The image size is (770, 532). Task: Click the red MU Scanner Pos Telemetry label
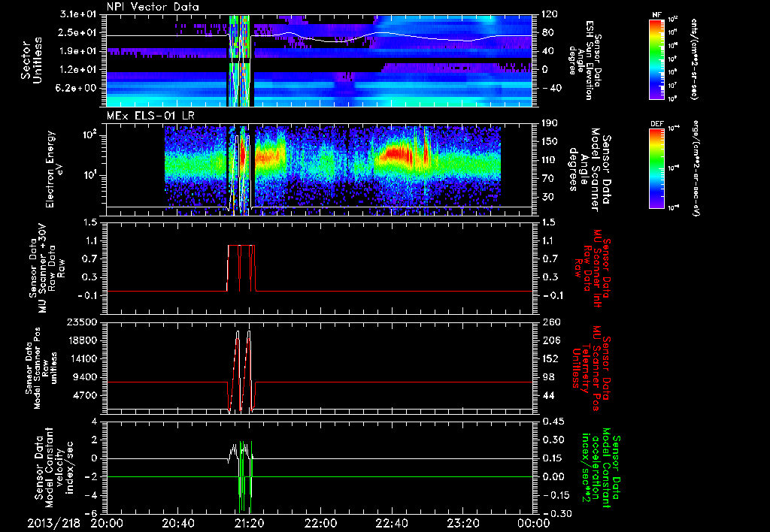click(x=591, y=368)
